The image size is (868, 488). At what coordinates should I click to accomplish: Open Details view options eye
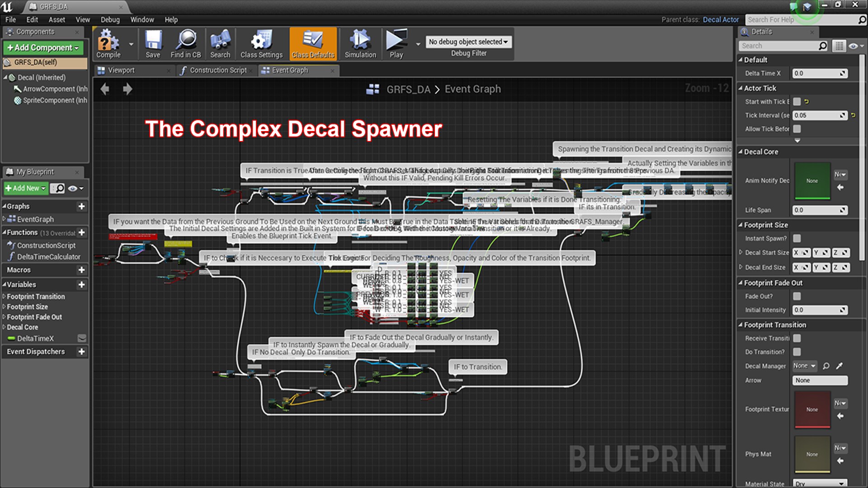[x=856, y=46]
